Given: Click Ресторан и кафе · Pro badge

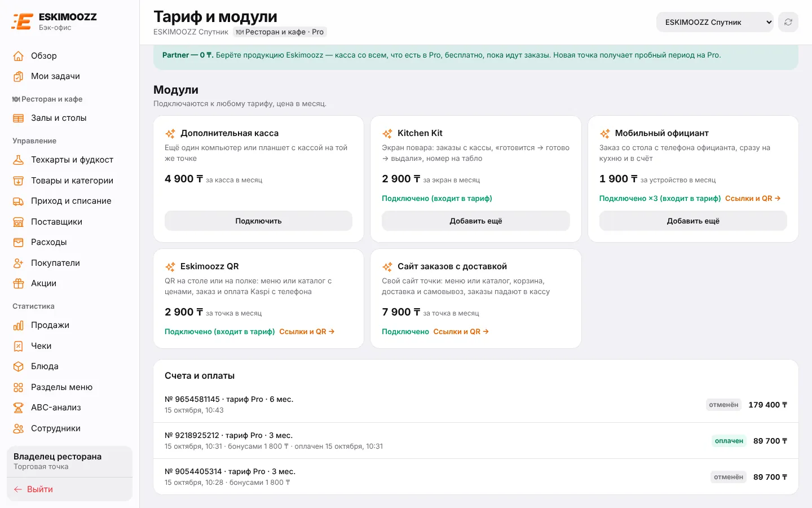Looking at the screenshot, I should pyautogui.click(x=280, y=32).
